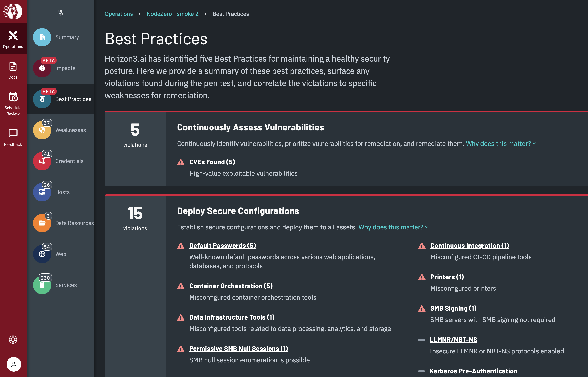The width and height of the screenshot is (588, 377).
Task: Click the Best Practices medal icon
Action: tap(42, 99)
